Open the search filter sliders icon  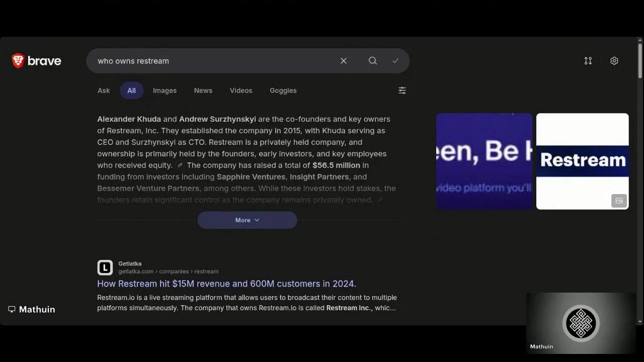[x=402, y=90]
